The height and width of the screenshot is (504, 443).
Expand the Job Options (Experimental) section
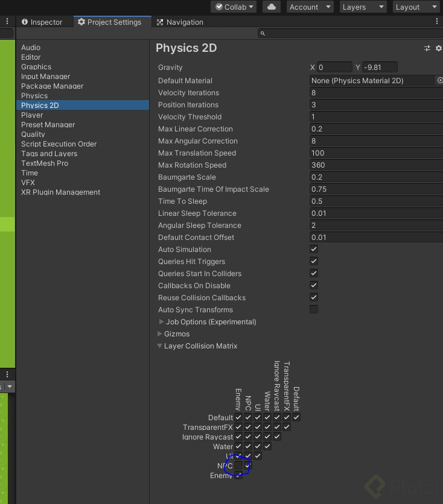[161, 322]
